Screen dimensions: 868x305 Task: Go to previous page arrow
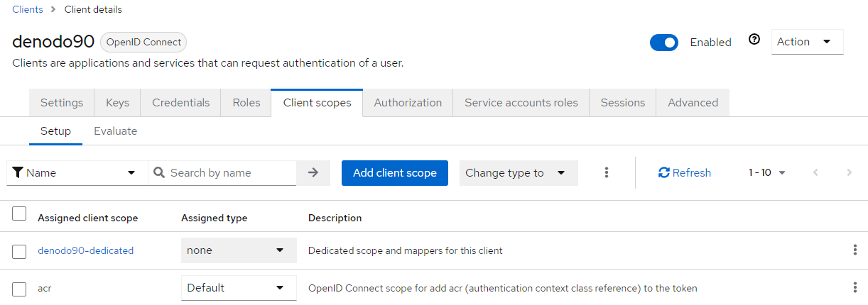pyautogui.click(x=815, y=172)
